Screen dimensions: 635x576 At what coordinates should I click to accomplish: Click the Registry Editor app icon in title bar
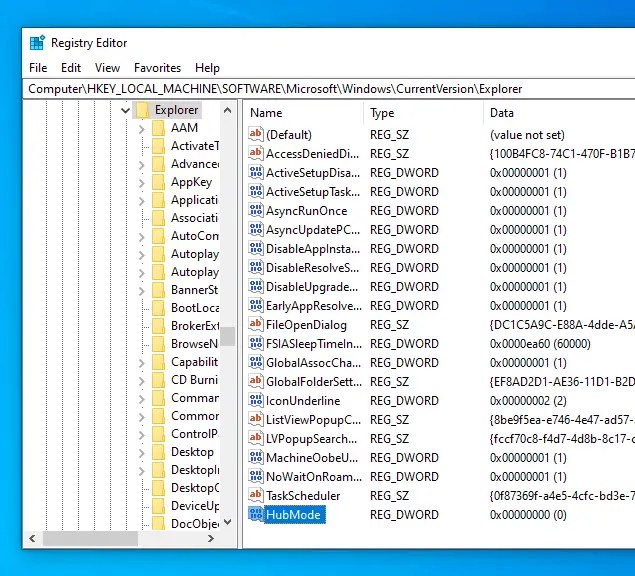(x=37, y=43)
